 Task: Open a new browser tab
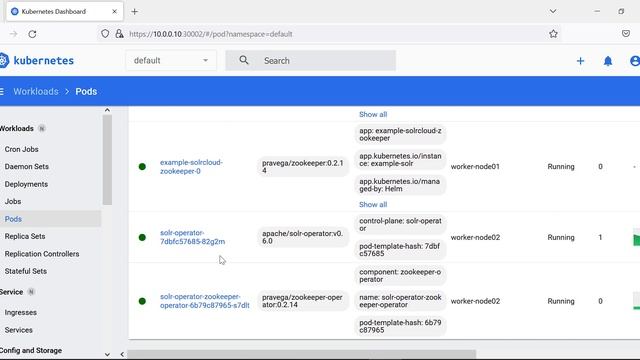click(134, 11)
